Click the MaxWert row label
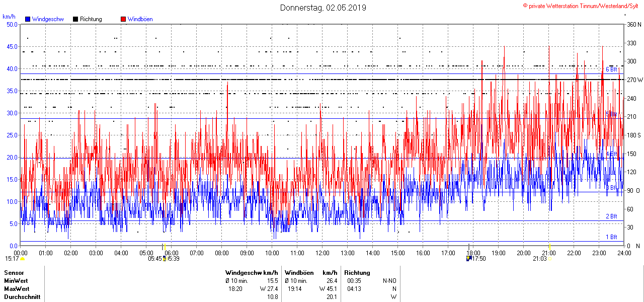 tap(18, 289)
